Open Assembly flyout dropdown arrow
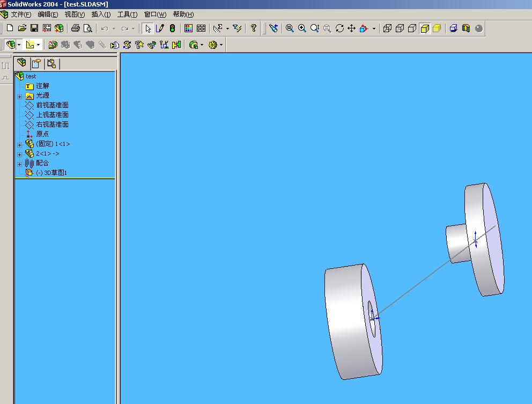The image size is (532, 404). [x=19, y=45]
